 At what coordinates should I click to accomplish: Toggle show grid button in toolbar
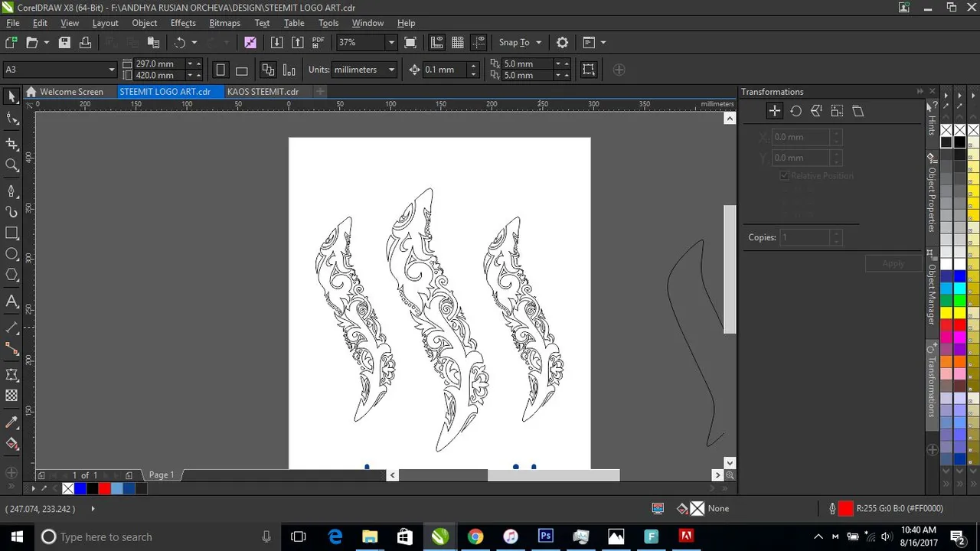[458, 43]
